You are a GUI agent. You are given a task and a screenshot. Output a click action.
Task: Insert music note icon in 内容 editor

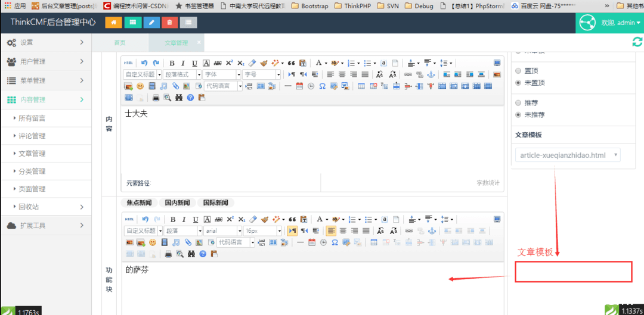point(164,86)
